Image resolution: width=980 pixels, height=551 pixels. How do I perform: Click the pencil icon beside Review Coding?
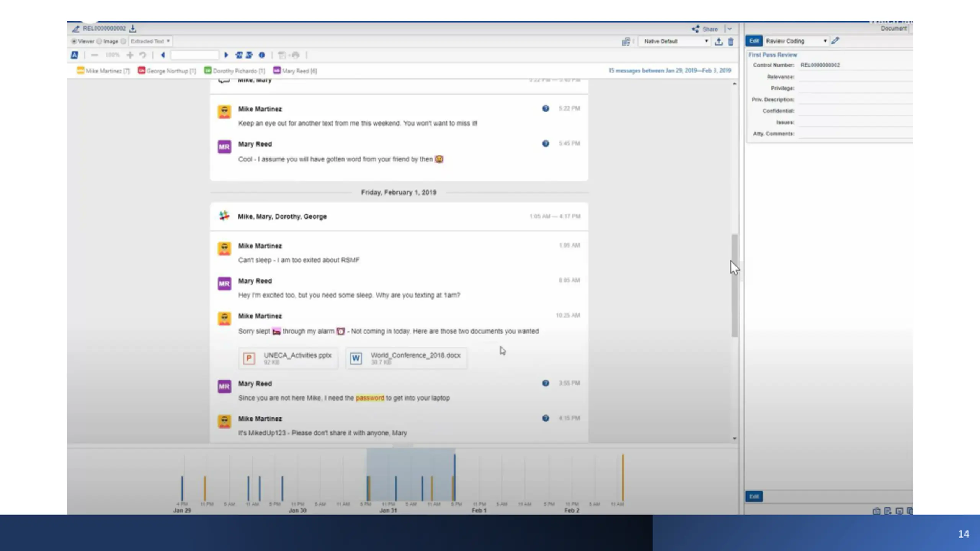click(x=835, y=41)
